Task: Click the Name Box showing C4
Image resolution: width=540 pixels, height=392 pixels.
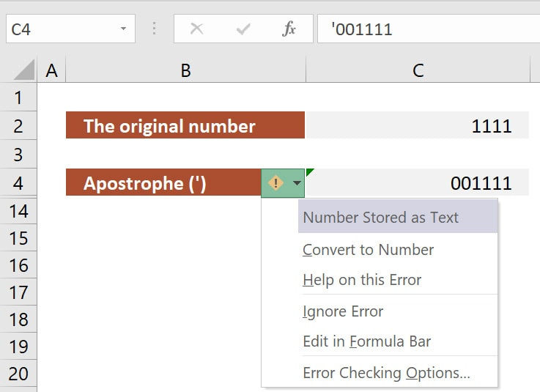Action: [70, 29]
